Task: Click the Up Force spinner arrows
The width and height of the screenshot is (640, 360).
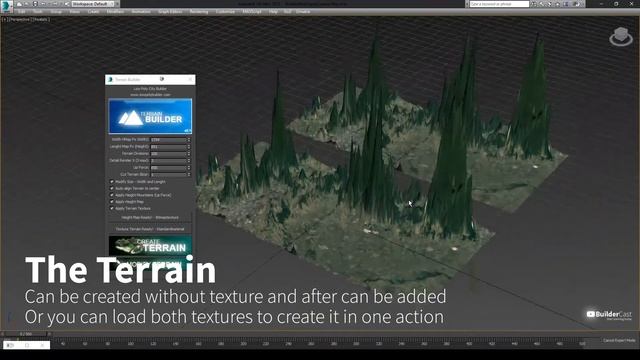Action: [x=189, y=167]
